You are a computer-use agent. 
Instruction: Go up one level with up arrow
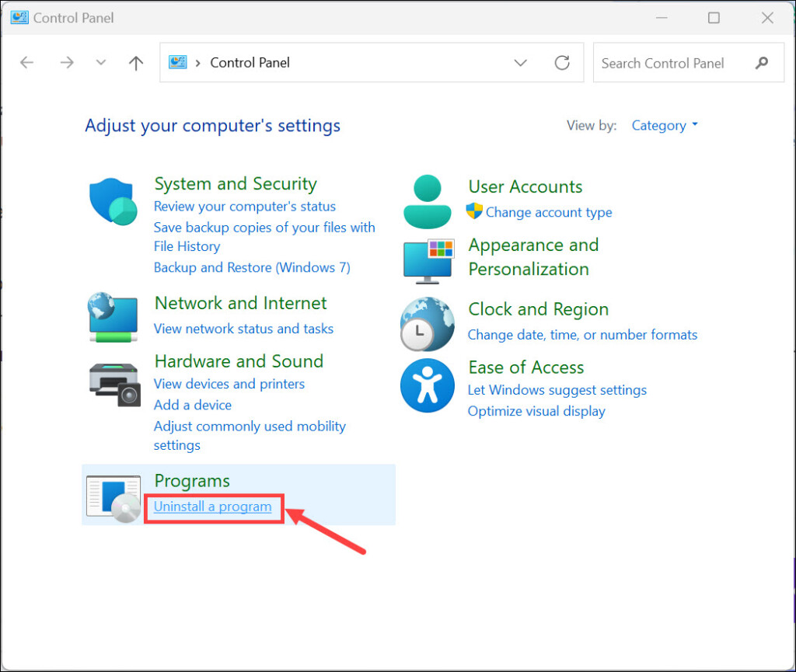pos(135,63)
